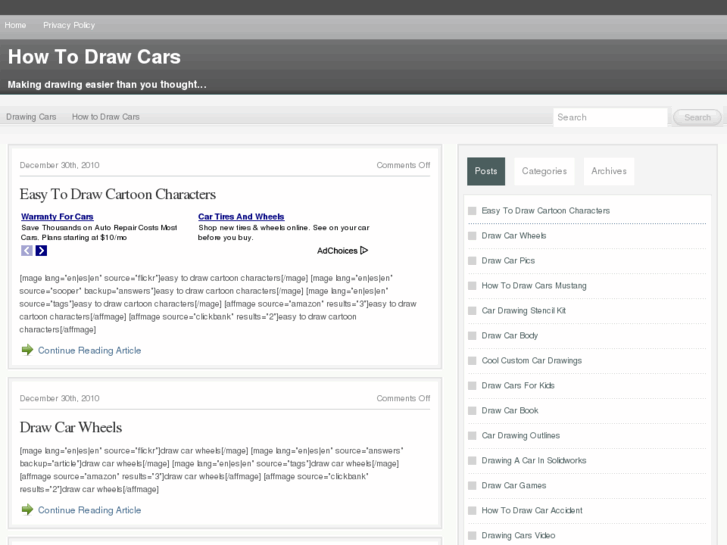Screen dimensions: 727x545
Task: Switch to the Posts tab
Action: [486, 171]
